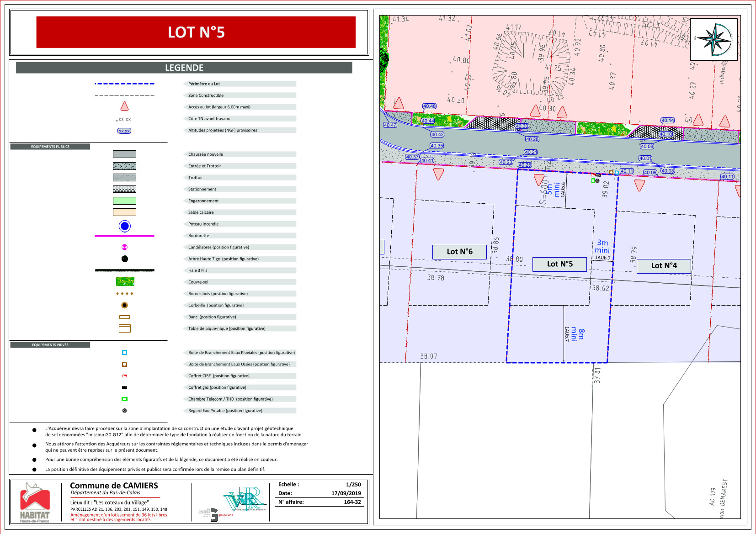
Task: Click the Lot N°6 label on the plan
Action: (459, 252)
